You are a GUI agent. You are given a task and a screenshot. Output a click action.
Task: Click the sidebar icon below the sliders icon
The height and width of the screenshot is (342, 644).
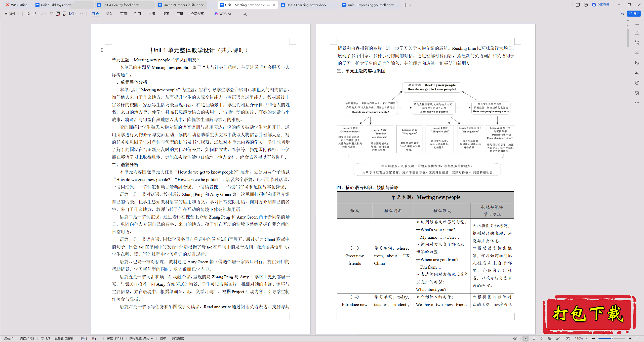coord(637,63)
